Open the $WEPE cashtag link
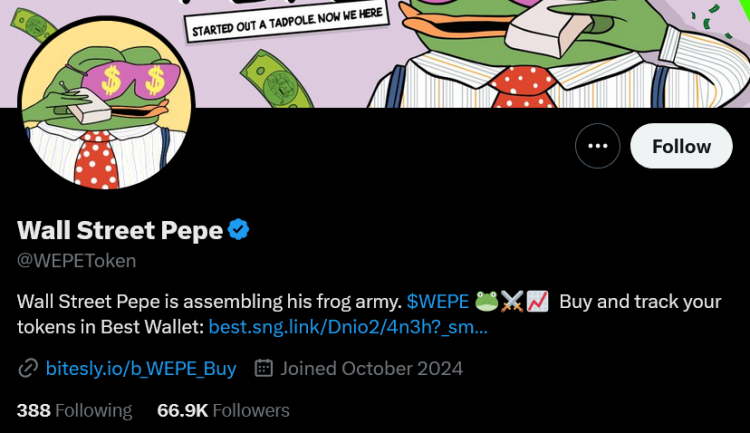Image resolution: width=750 pixels, height=433 pixels. pos(438,301)
